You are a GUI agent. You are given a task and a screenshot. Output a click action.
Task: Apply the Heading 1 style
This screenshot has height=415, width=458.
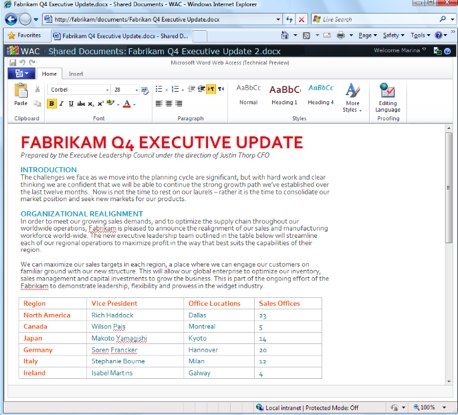[x=284, y=95]
